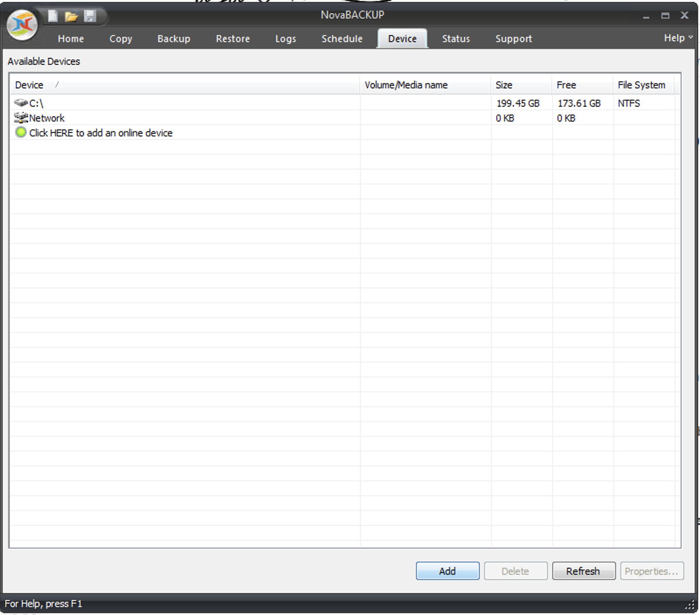Sort by the Free column header
700x615 pixels.
(582, 85)
